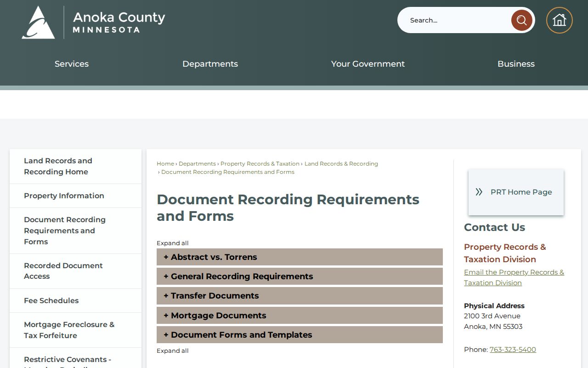Click the Home breadcrumb link
Viewport: 588px width, 368px height.
tap(165, 164)
